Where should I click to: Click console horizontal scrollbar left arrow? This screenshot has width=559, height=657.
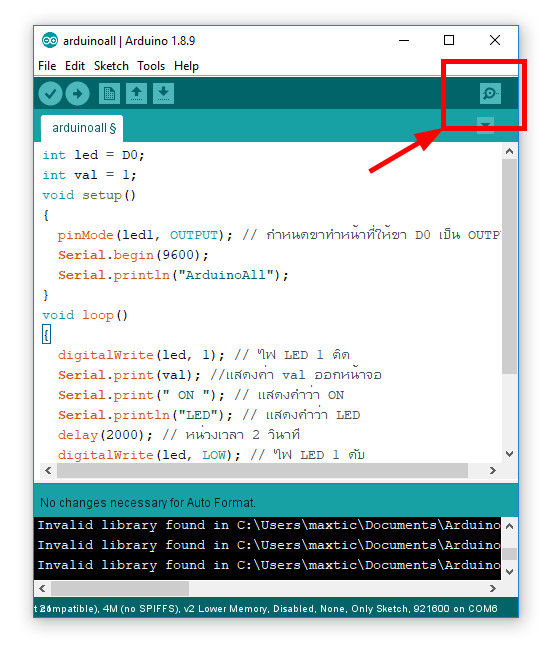click(42, 588)
